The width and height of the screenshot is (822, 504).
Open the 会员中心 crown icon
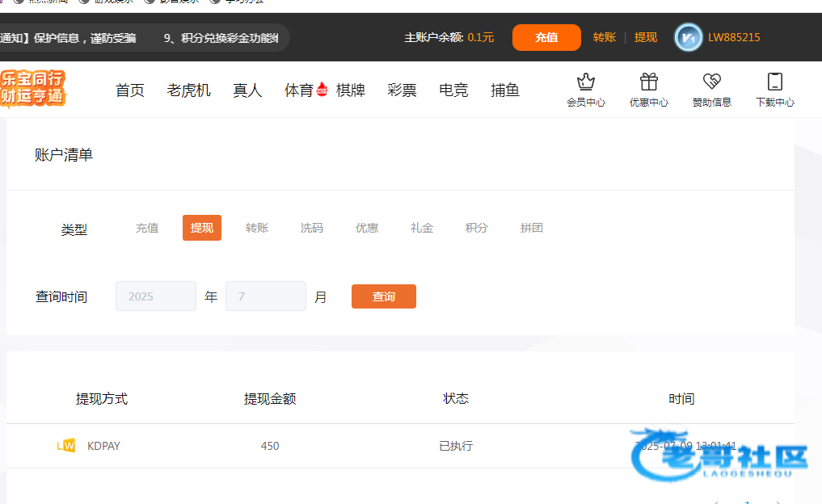[x=585, y=82]
